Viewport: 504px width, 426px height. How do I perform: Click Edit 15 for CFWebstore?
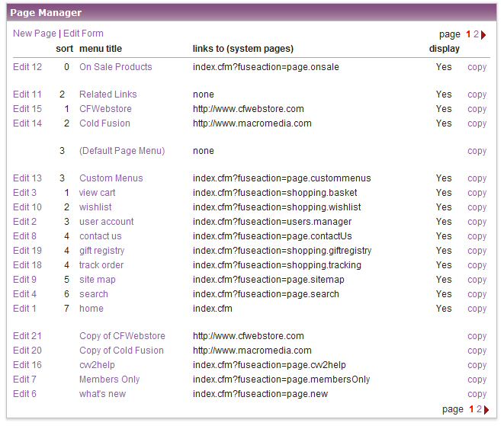coord(27,109)
